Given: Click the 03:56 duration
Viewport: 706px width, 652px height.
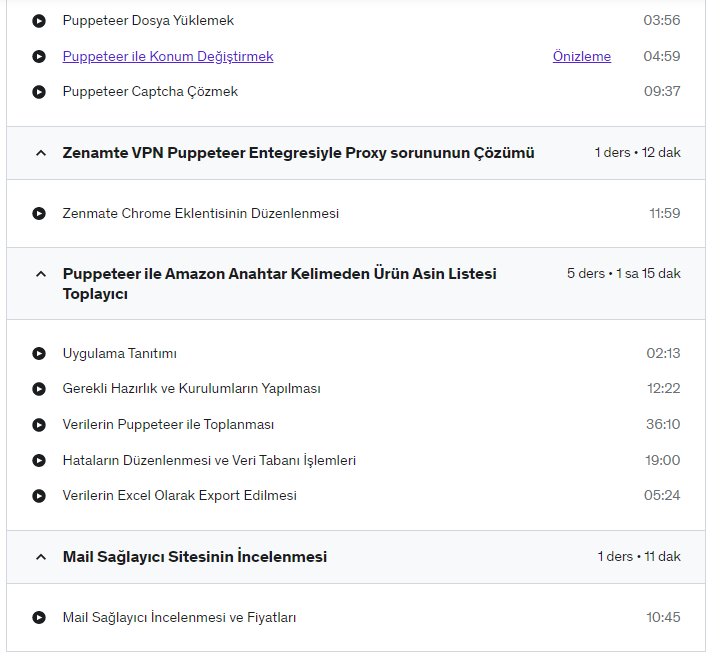Looking at the screenshot, I should coord(662,20).
